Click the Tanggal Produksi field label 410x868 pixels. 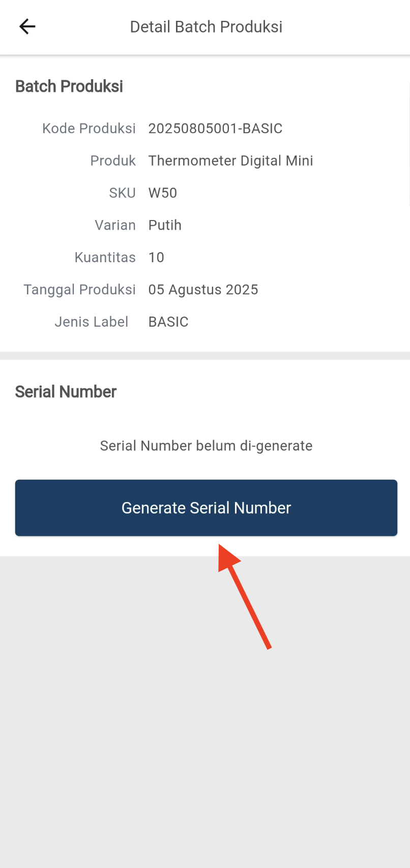[x=80, y=290]
